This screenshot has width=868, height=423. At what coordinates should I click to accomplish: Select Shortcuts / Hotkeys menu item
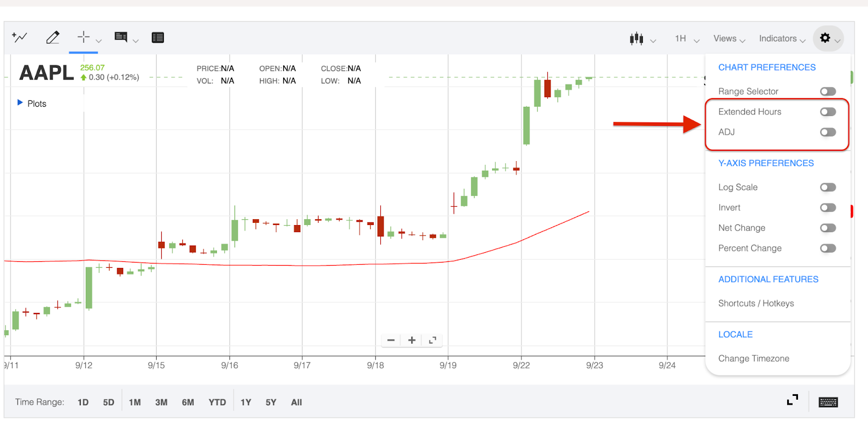tap(756, 303)
